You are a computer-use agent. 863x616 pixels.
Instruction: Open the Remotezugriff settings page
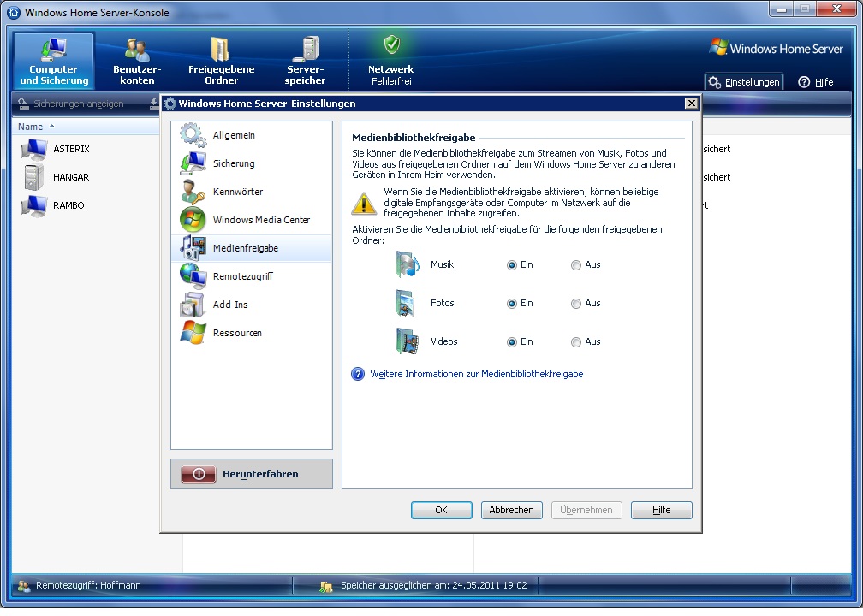252,276
